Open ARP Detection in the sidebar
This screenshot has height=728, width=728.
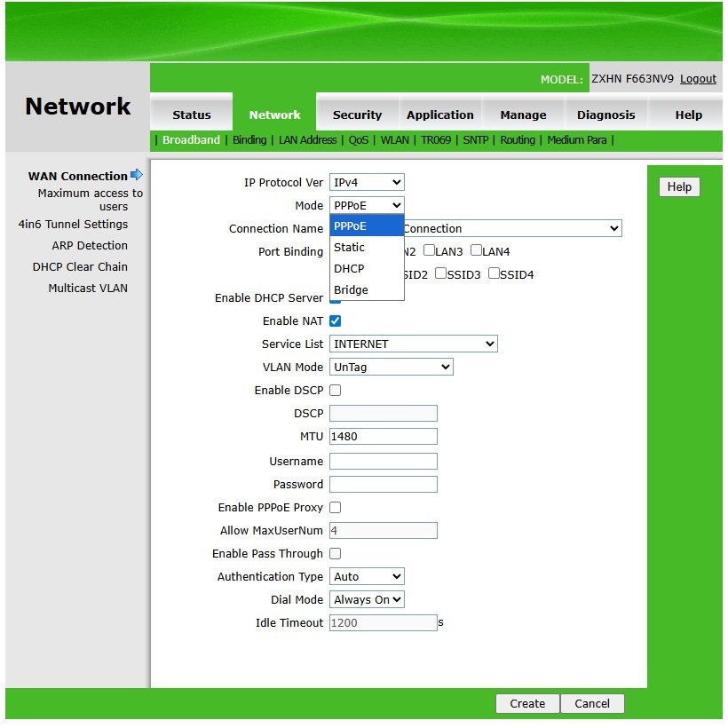point(90,246)
